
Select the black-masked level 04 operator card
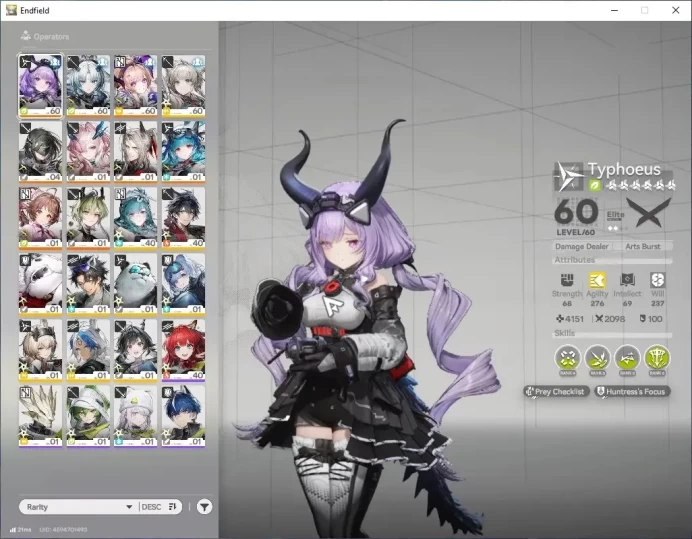(x=40, y=152)
